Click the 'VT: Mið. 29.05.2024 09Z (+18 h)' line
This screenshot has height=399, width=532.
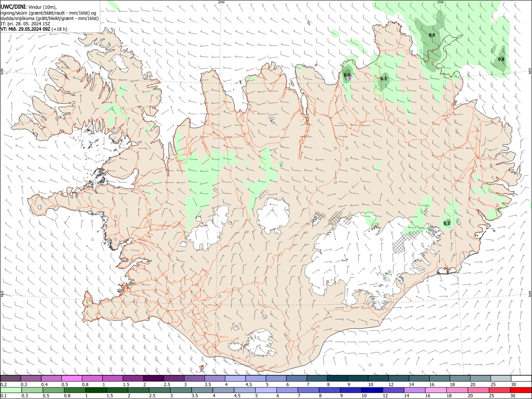pos(34,29)
